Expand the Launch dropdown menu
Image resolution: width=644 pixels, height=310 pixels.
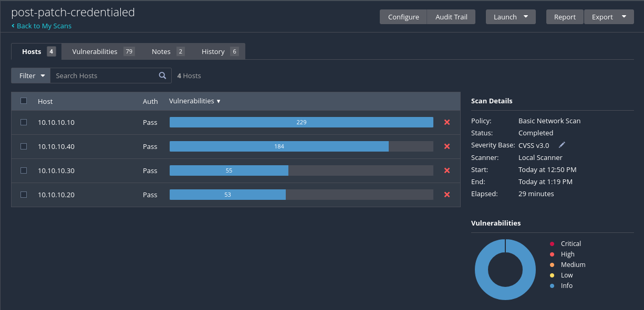pyautogui.click(x=511, y=17)
